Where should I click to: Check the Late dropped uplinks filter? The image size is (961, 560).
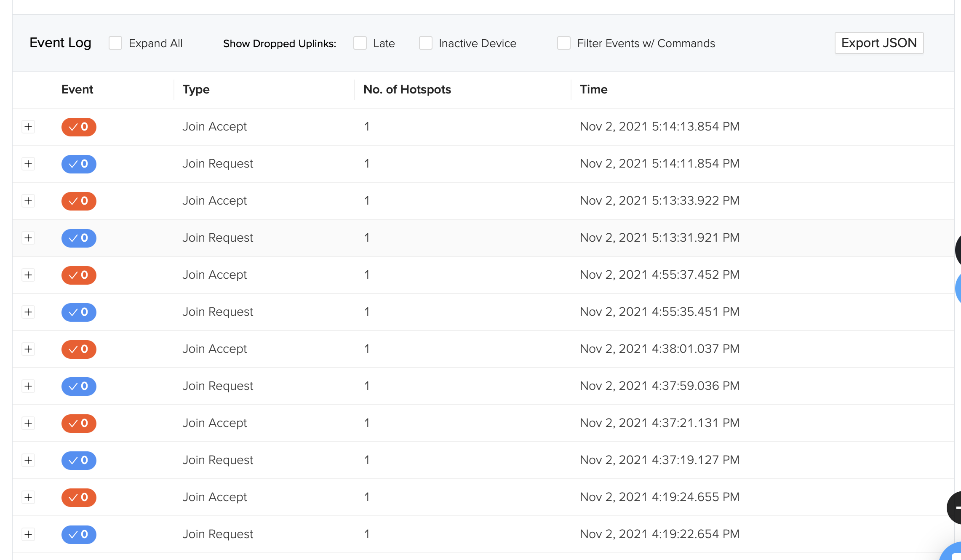click(360, 43)
